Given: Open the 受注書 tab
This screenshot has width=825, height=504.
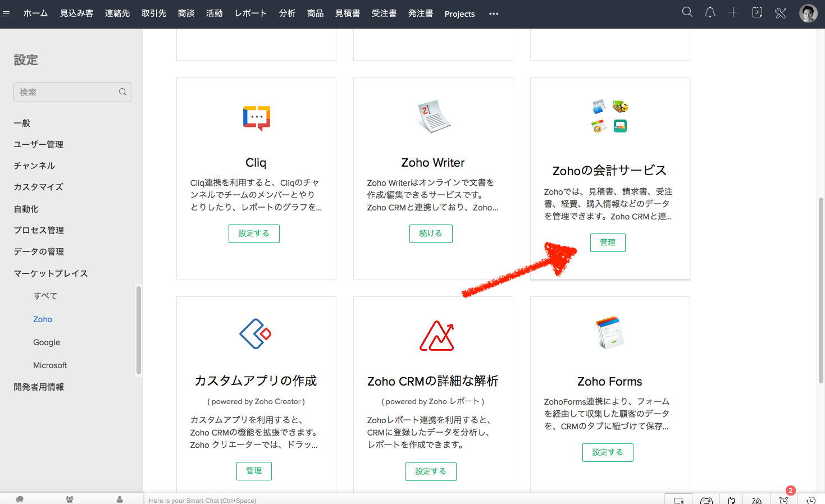Looking at the screenshot, I should coord(384,13).
